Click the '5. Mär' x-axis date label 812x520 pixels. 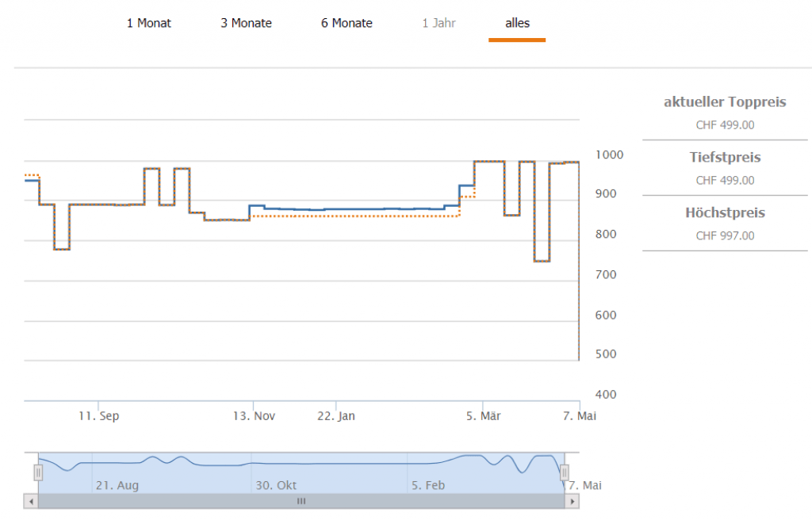point(483,416)
